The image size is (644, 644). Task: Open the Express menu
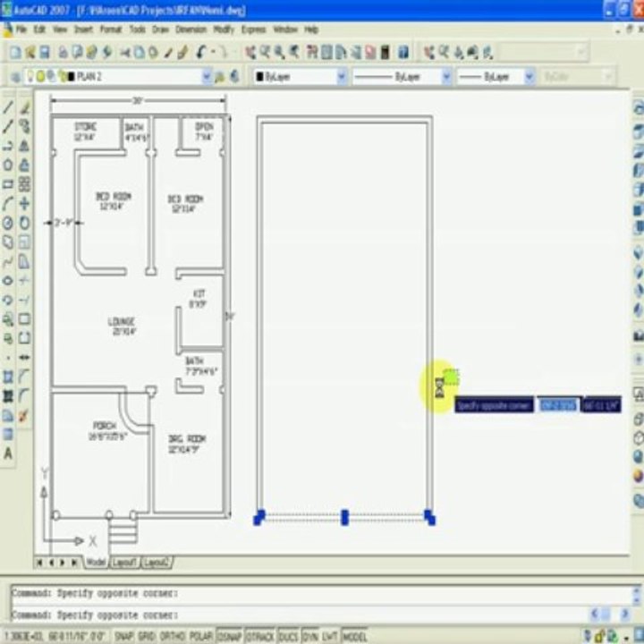coord(253,30)
